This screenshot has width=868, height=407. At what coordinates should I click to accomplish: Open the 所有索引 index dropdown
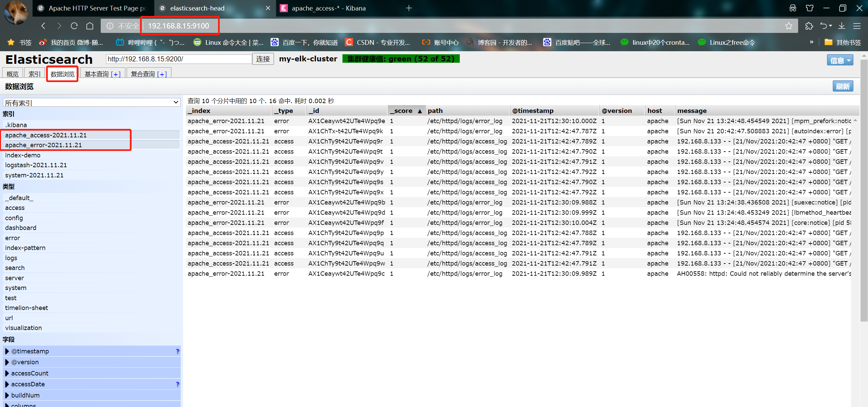coord(92,102)
